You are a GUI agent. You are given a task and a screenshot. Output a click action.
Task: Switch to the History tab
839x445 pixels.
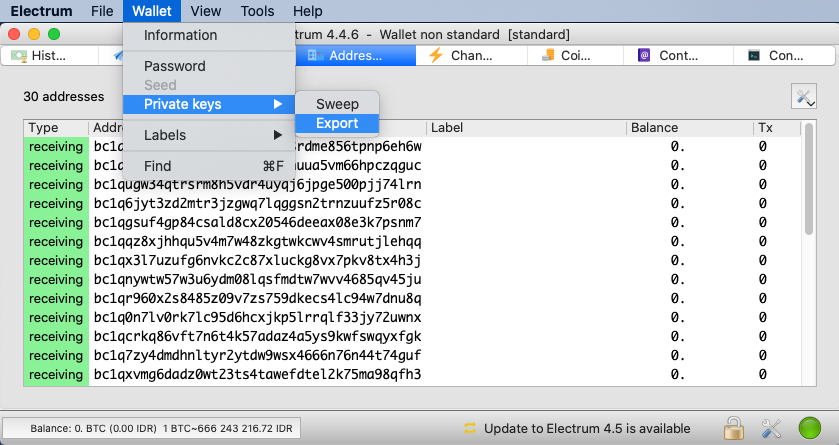pos(49,56)
